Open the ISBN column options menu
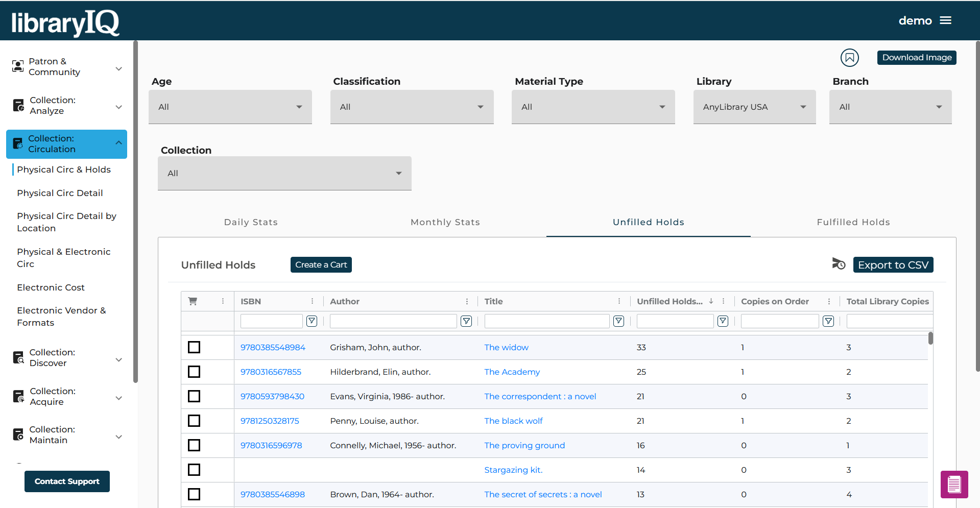The height and width of the screenshot is (508, 980). point(313,301)
